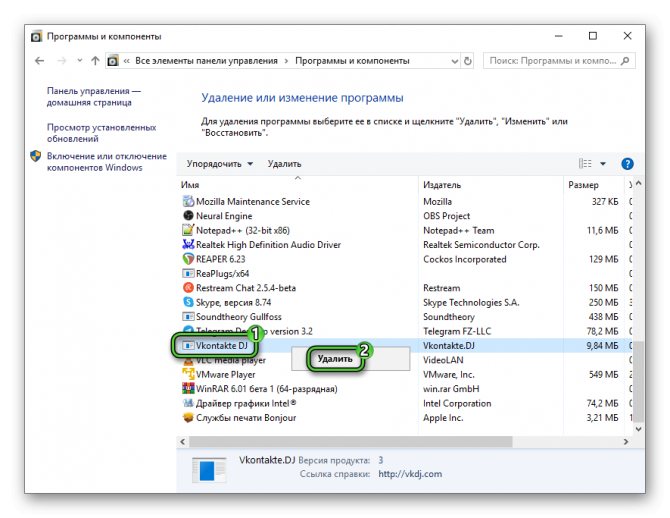This screenshot has width=670, height=518.
Task: Click the vertical scrollbar down arrow
Action: (638, 429)
